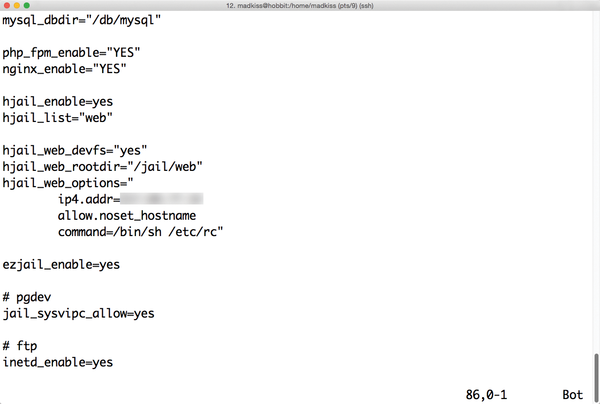Click the yellow minimize window button
Screen dimensions: 600x404
coord(16,5)
